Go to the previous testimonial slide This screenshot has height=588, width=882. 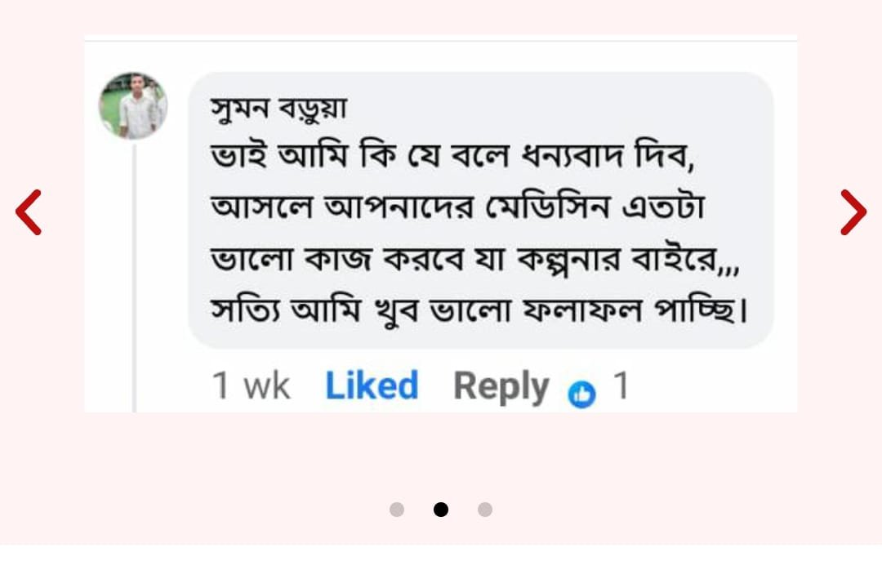(29, 212)
